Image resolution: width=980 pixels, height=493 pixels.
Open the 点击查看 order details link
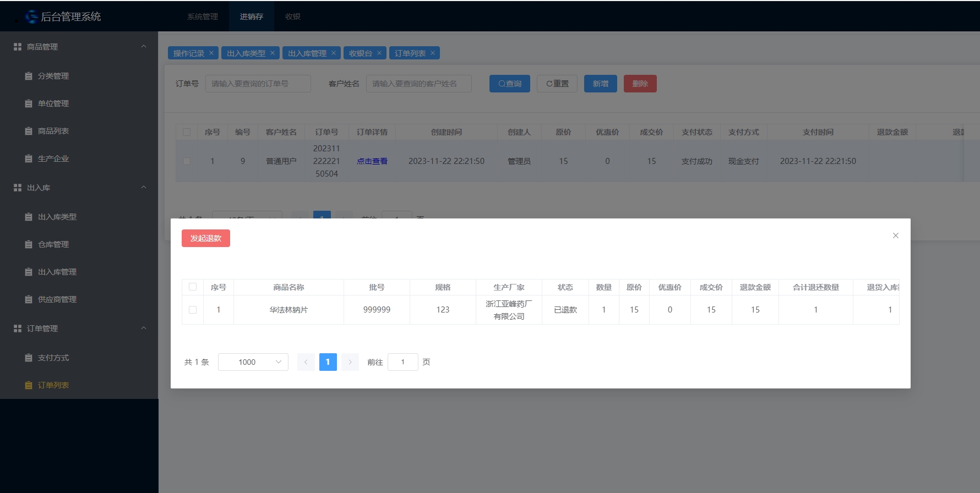[x=372, y=161]
